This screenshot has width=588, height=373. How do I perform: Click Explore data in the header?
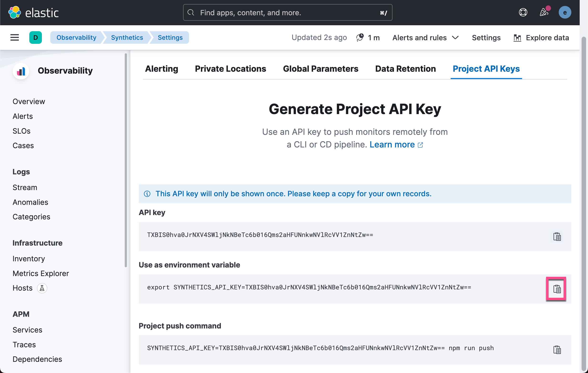click(x=541, y=38)
